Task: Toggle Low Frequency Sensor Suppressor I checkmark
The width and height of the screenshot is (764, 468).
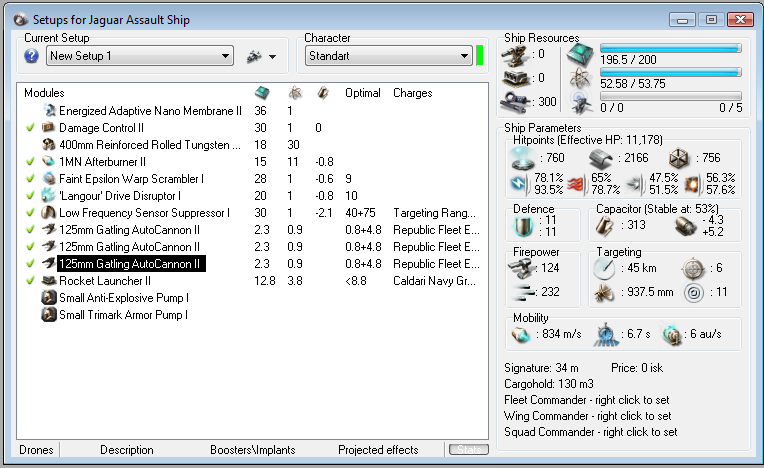Action: [x=30, y=212]
